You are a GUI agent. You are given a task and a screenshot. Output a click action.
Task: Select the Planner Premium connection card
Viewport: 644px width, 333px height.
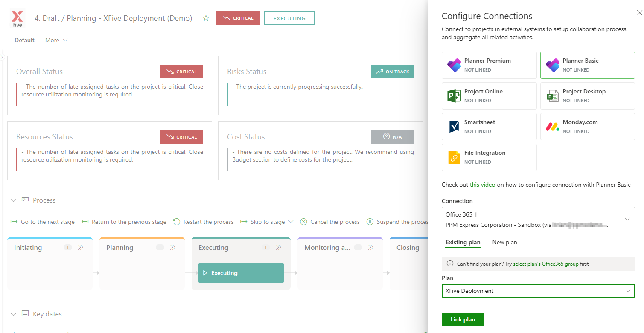tap(489, 65)
